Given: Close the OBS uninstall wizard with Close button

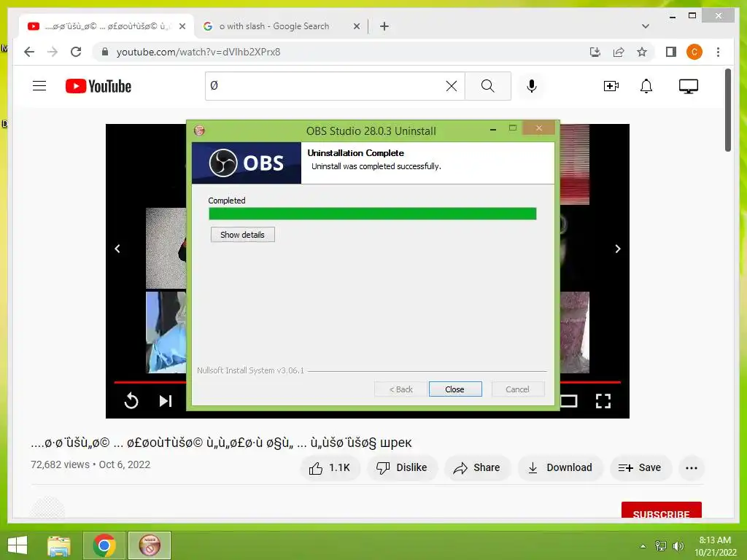Looking at the screenshot, I should 455,389.
